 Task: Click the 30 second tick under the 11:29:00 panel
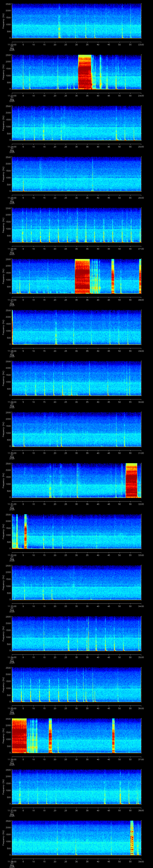coord(77,402)
